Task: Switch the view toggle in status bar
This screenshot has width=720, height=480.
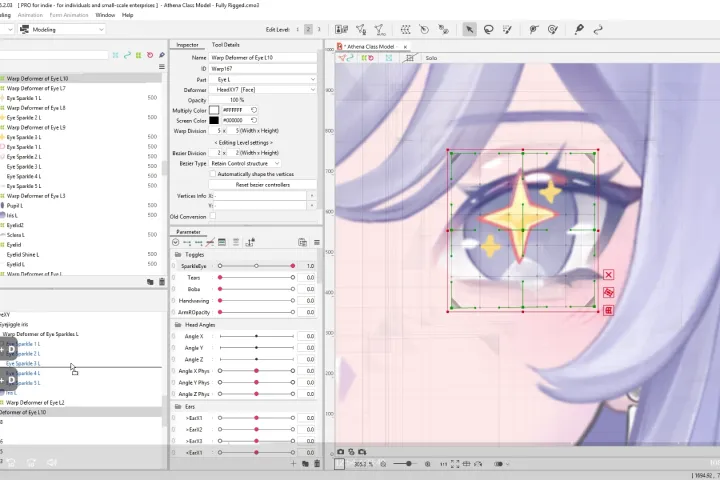Action: click(x=501, y=464)
